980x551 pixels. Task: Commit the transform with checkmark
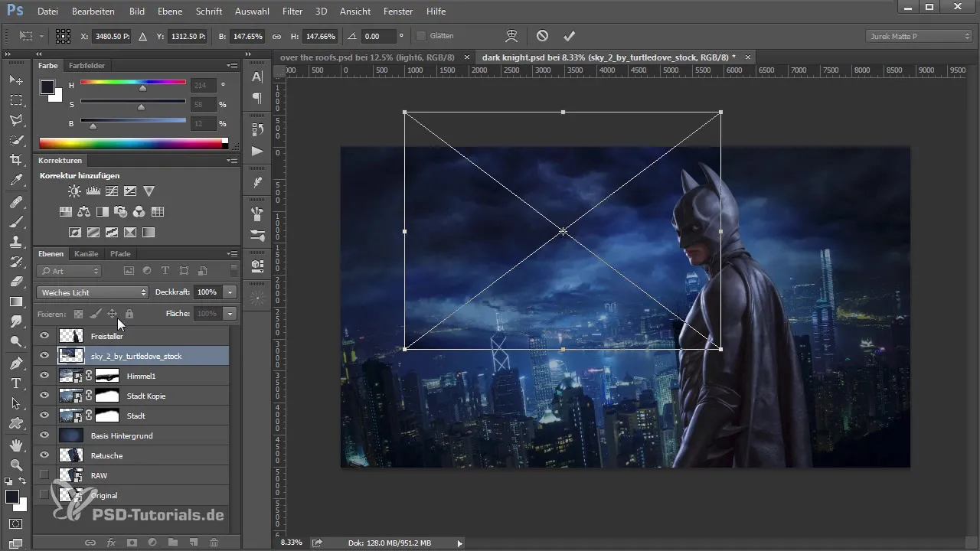(568, 36)
